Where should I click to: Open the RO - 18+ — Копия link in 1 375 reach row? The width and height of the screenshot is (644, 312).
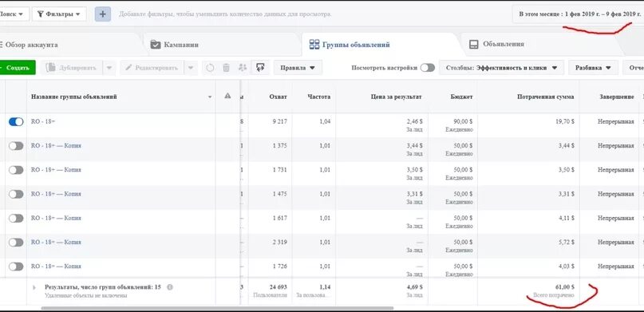[x=57, y=146]
